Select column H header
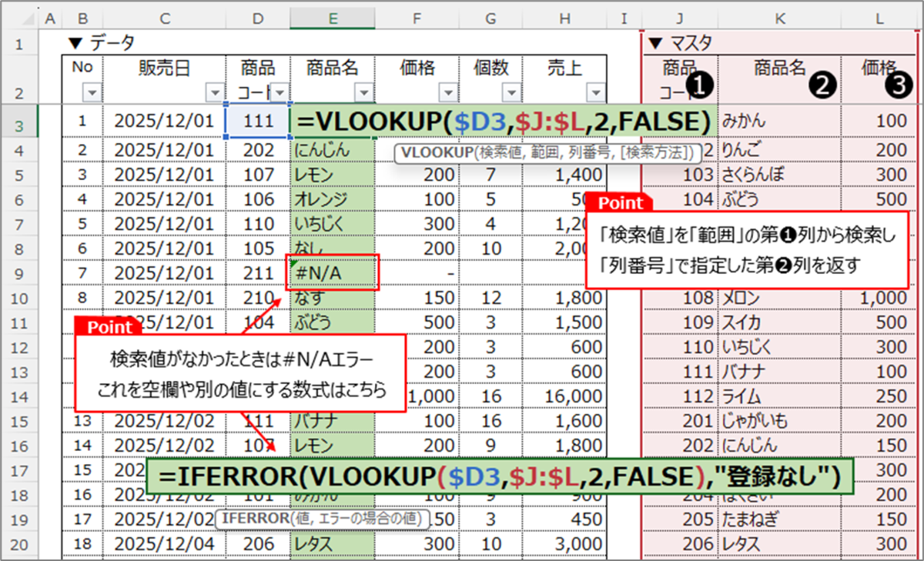This screenshot has height=561, width=924. point(565,18)
